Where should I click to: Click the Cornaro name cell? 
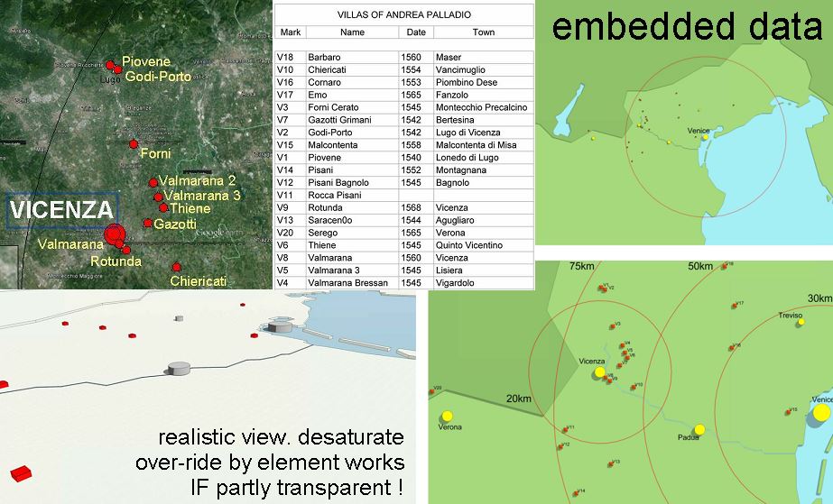tap(352, 82)
